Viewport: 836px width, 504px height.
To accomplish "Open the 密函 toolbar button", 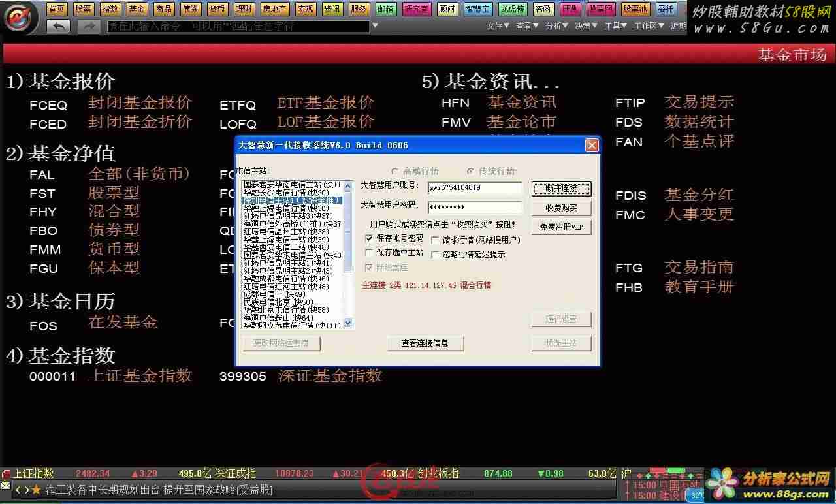I will click(543, 9).
